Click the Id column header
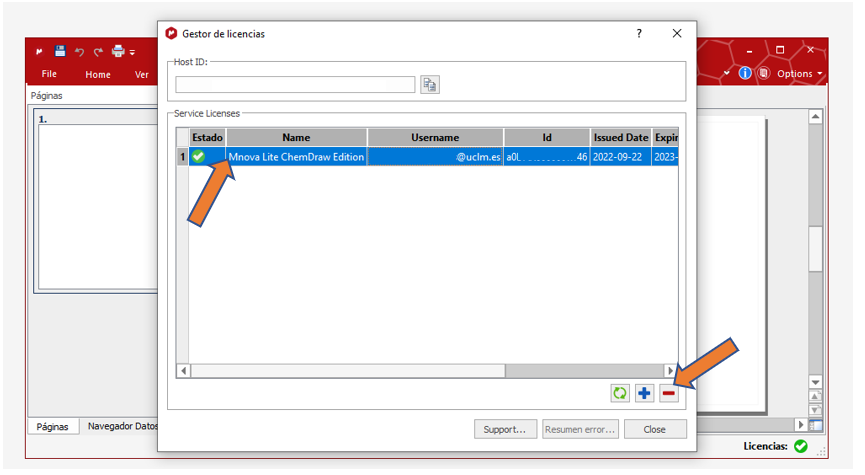865x475 pixels. click(547, 137)
